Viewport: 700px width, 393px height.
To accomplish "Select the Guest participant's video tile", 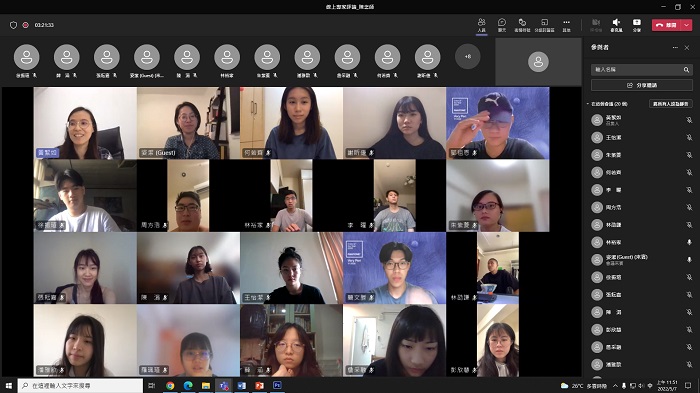I will [x=188, y=123].
